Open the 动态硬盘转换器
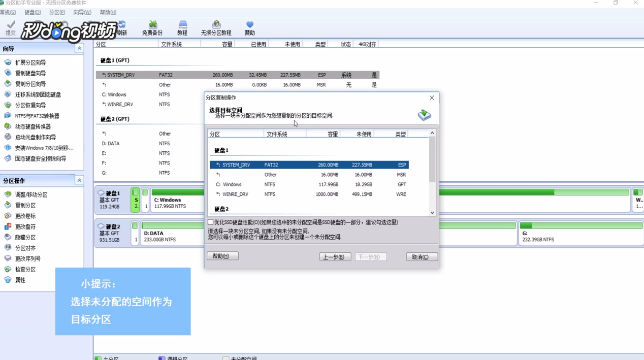This screenshot has width=644, height=360. pos(33,126)
